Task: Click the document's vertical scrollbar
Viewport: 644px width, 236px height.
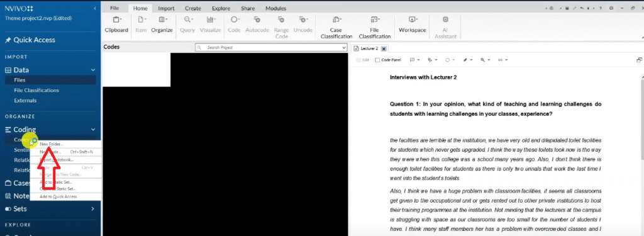Action: click(x=642, y=119)
